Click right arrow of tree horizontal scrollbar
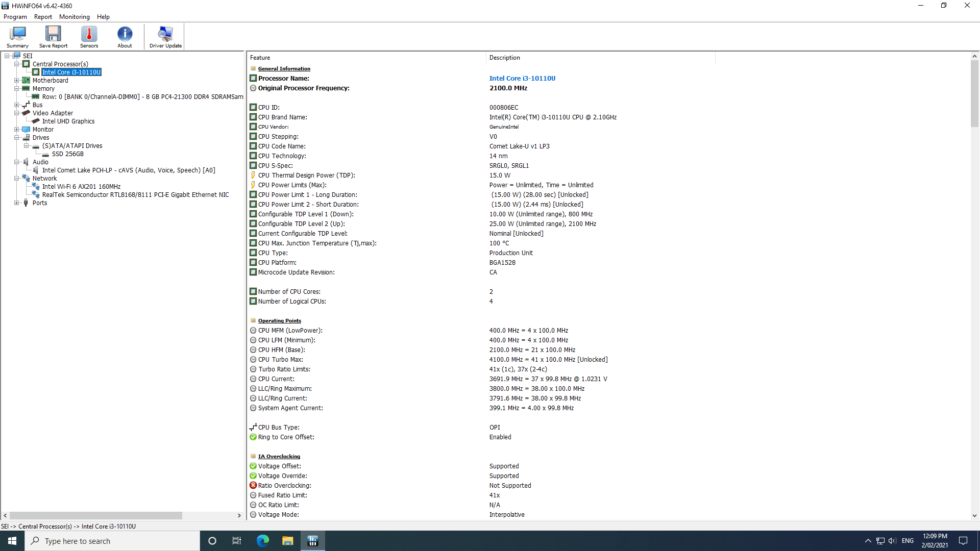This screenshot has height=551, width=980. click(239, 516)
